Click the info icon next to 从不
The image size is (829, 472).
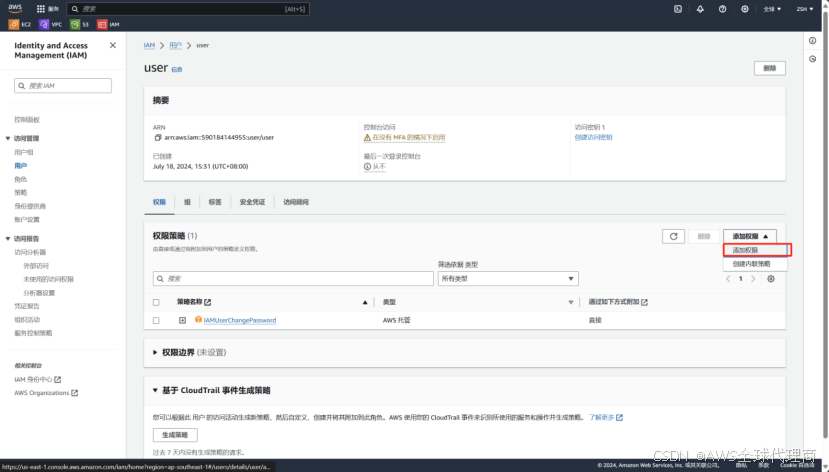click(367, 166)
